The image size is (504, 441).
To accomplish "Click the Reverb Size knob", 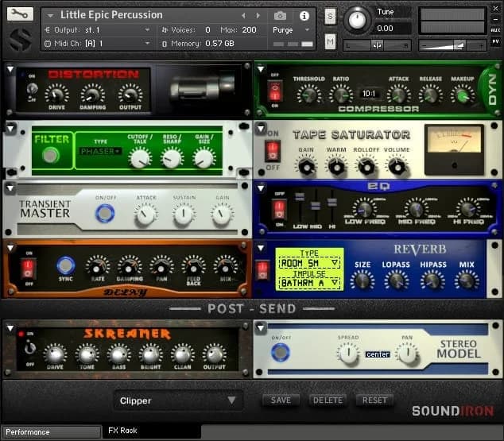I will tap(362, 280).
